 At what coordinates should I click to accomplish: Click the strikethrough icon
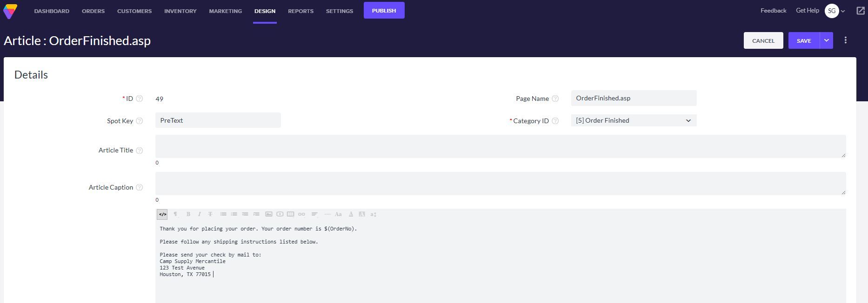click(210, 214)
